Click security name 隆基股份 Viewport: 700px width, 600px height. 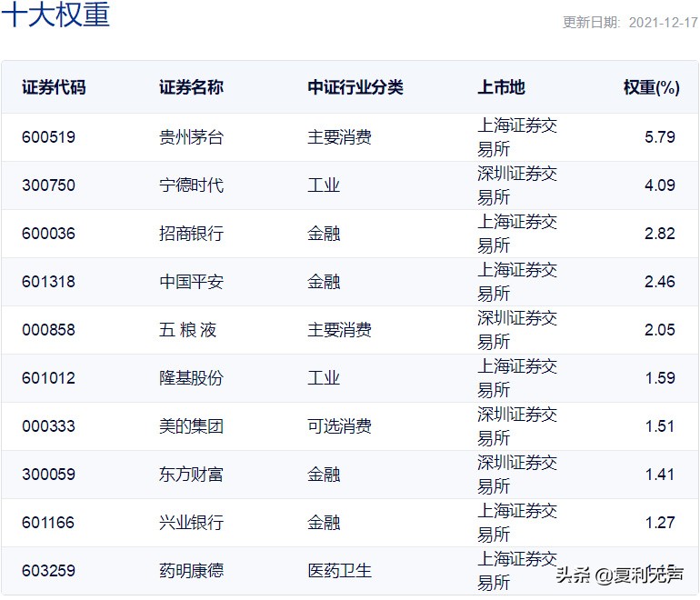tap(191, 378)
